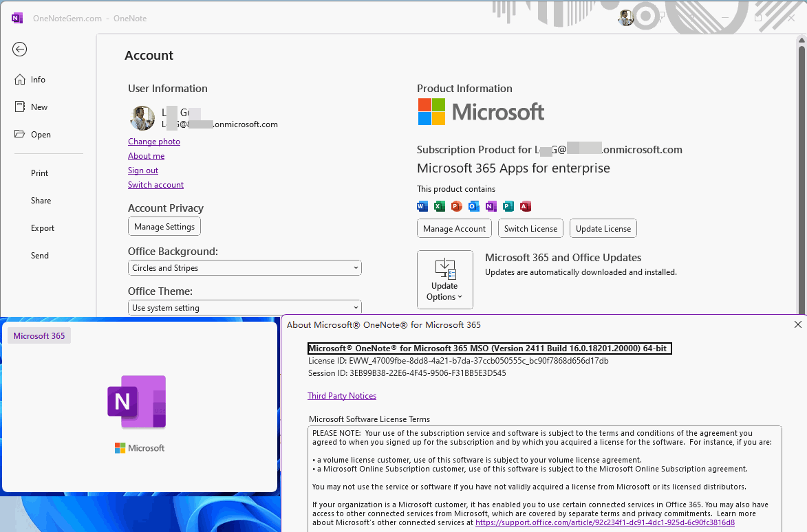Click the Excel app icon
This screenshot has width=807, height=532.
[x=439, y=207]
